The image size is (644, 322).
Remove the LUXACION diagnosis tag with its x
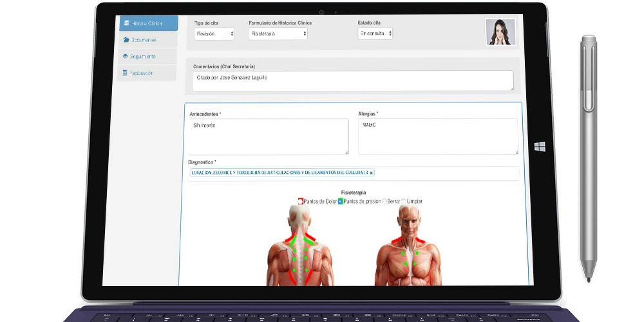click(372, 173)
